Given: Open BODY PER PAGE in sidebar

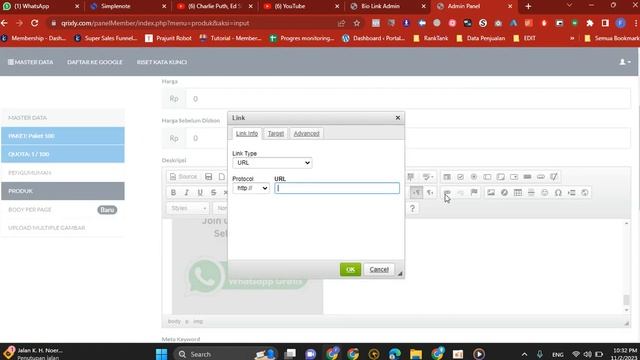Looking at the screenshot, I should coord(63,209).
